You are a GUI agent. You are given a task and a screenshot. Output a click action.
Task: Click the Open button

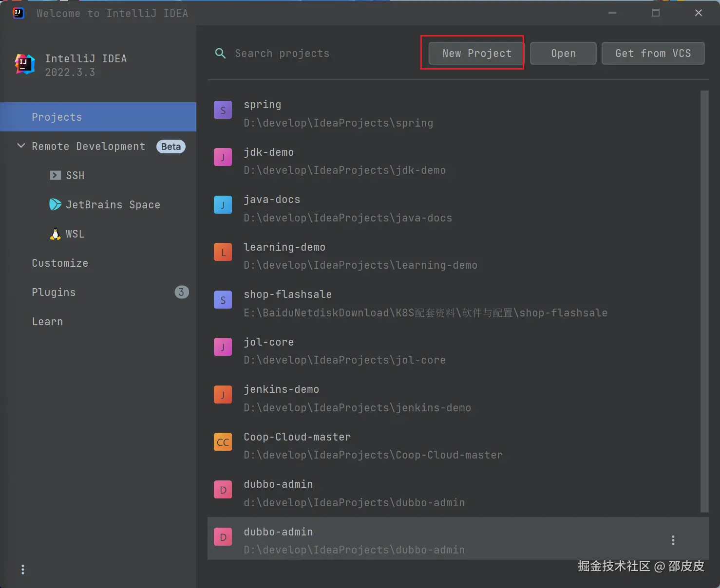tap(563, 53)
